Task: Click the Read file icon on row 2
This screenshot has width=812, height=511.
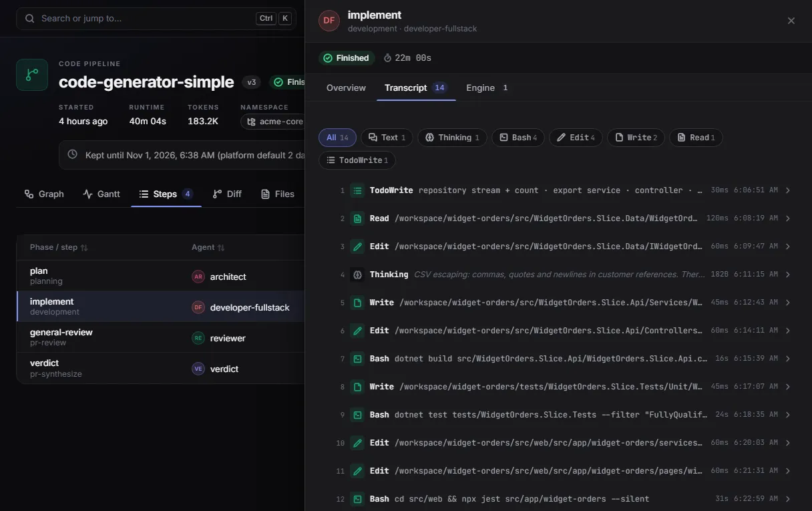Action: (x=357, y=218)
